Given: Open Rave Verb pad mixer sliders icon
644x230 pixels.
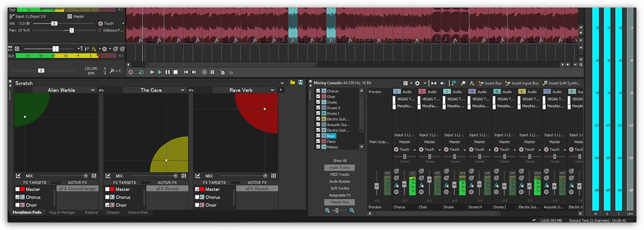Looking at the screenshot, I should (274, 176).
